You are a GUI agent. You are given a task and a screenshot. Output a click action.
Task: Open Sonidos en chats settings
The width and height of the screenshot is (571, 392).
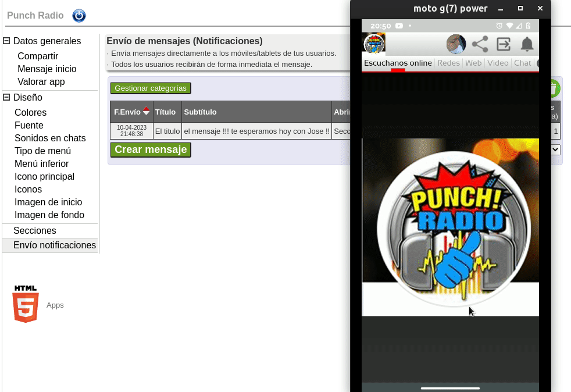point(50,138)
